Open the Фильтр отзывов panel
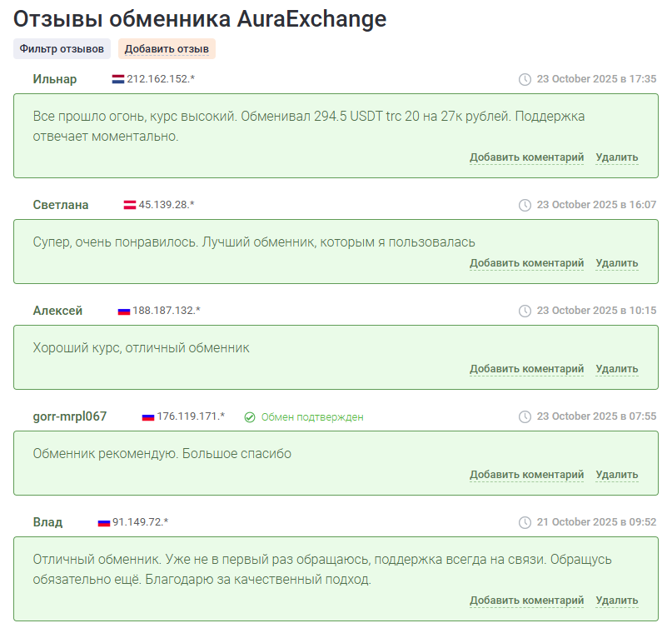The width and height of the screenshot is (672, 638). pyautogui.click(x=62, y=49)
